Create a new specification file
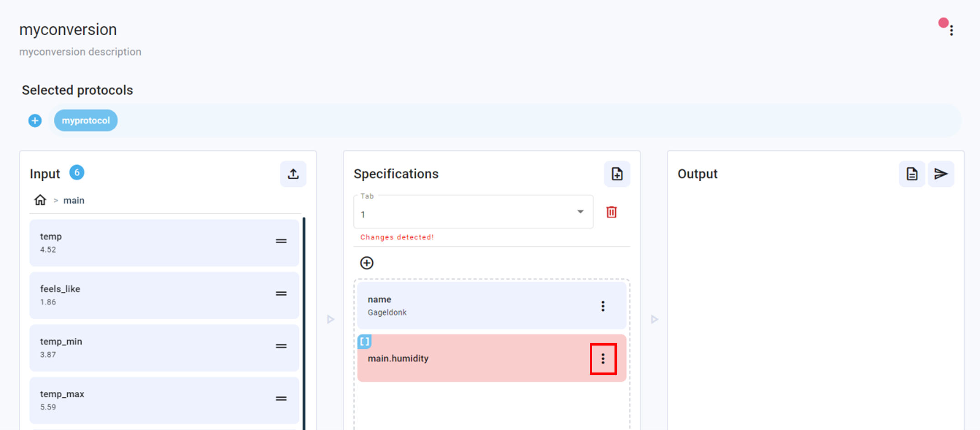Image resolution: width=980 pixels, height=430 pixels. (x=617, y=174)
